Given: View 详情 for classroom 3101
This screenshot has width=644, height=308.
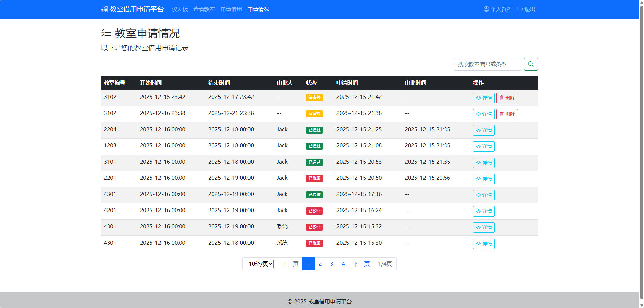Looking at the screenshot, I should [484, 163].
